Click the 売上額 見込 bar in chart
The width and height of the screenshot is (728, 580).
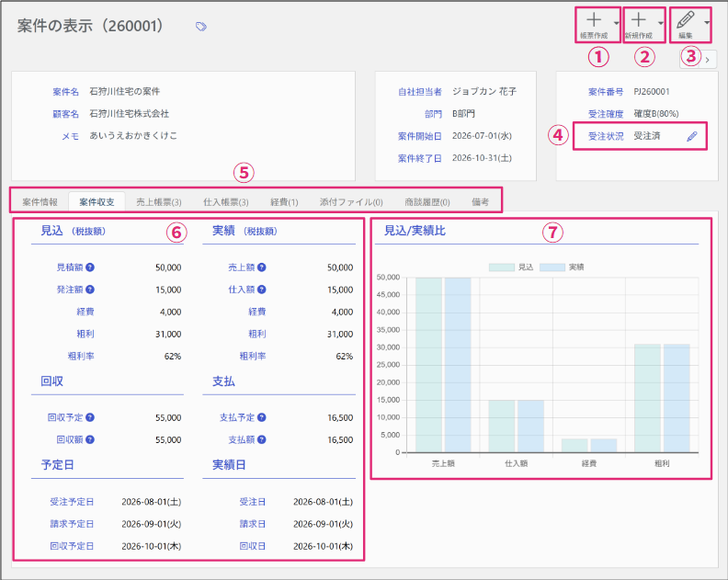coord(428,365)
